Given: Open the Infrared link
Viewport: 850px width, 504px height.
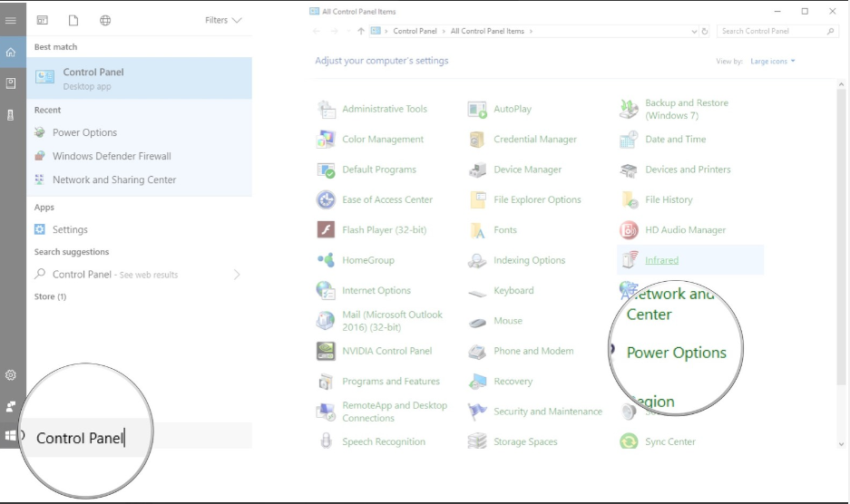Looking at the screenshot, I should click(661, 260).
